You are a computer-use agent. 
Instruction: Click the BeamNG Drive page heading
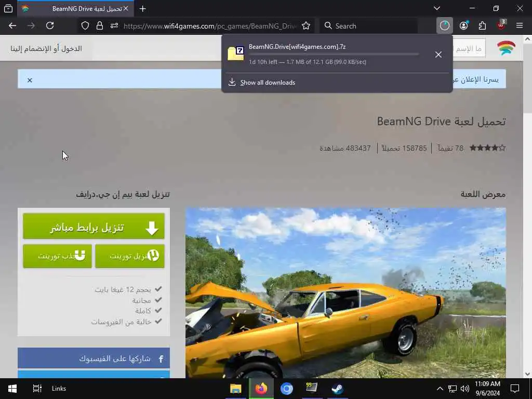pos(442,121)
